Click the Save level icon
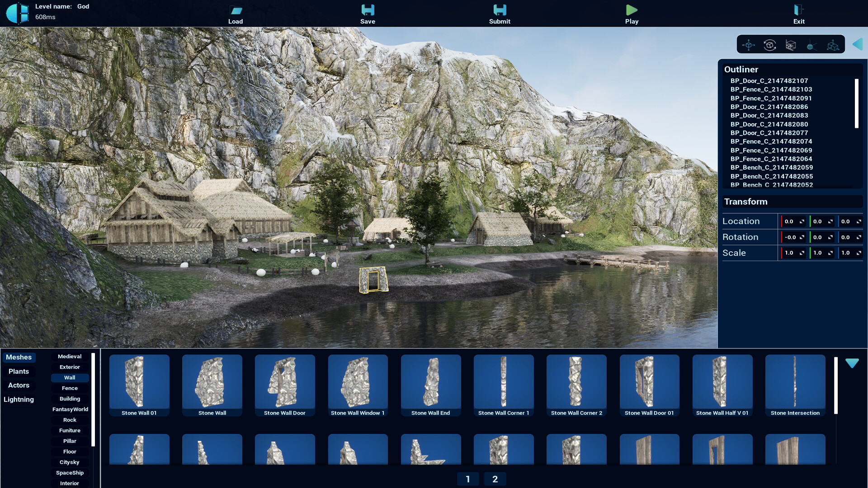Image resolution: width=868 pixels, height=488 pixels. pyautogui.click(x=368, y=10)
